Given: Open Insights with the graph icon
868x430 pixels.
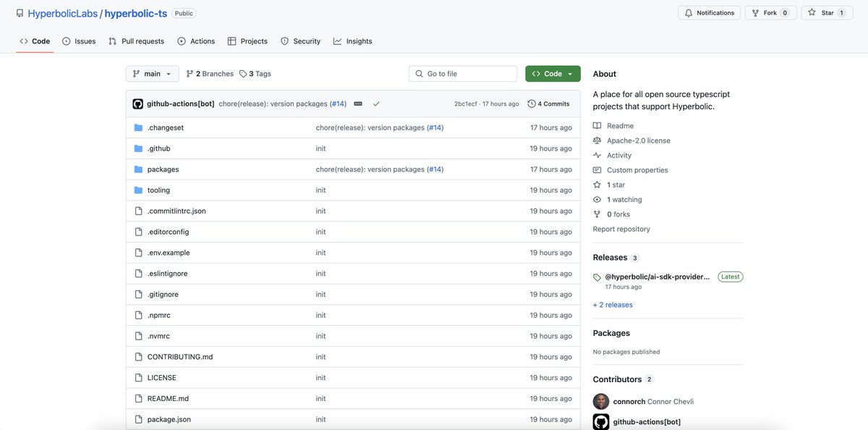Looking at the screenshot, I should tap(337, 41).
